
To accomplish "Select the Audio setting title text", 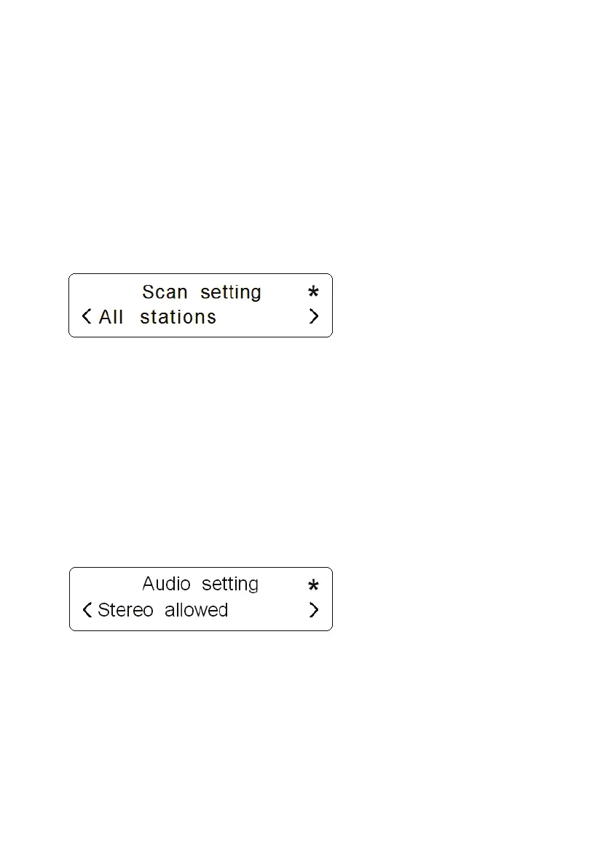I will click(x=200, y=584).
